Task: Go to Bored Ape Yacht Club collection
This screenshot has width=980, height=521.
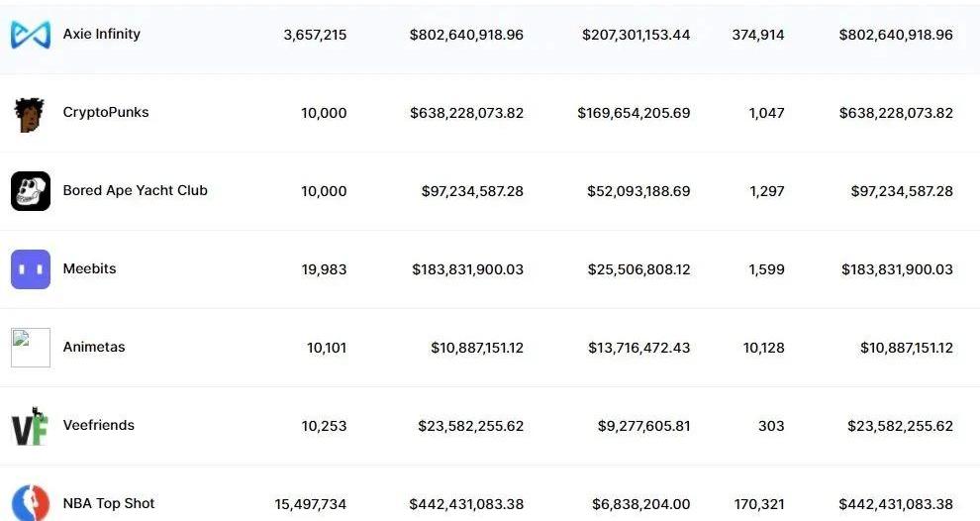Action: coord(135,190)
